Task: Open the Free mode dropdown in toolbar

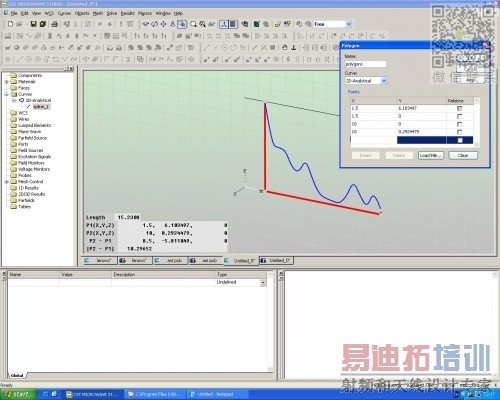Action: pos(348,24)
